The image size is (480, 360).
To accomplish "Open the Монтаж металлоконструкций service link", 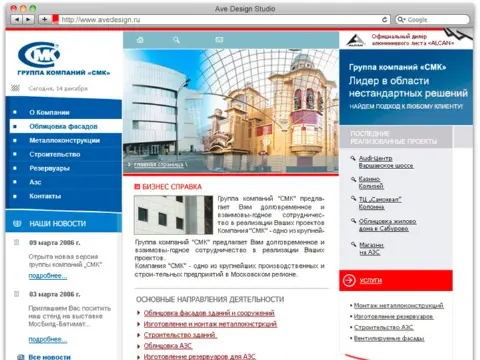I will pos(399,305).
